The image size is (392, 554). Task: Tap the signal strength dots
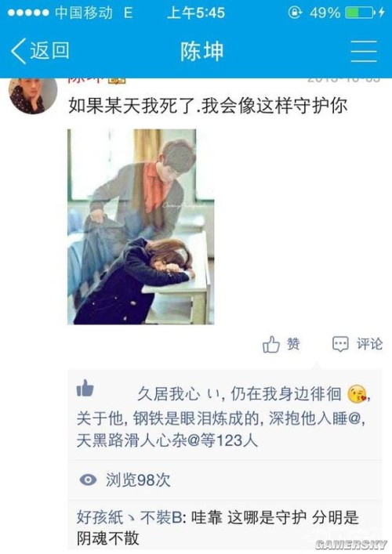[28, 13]
